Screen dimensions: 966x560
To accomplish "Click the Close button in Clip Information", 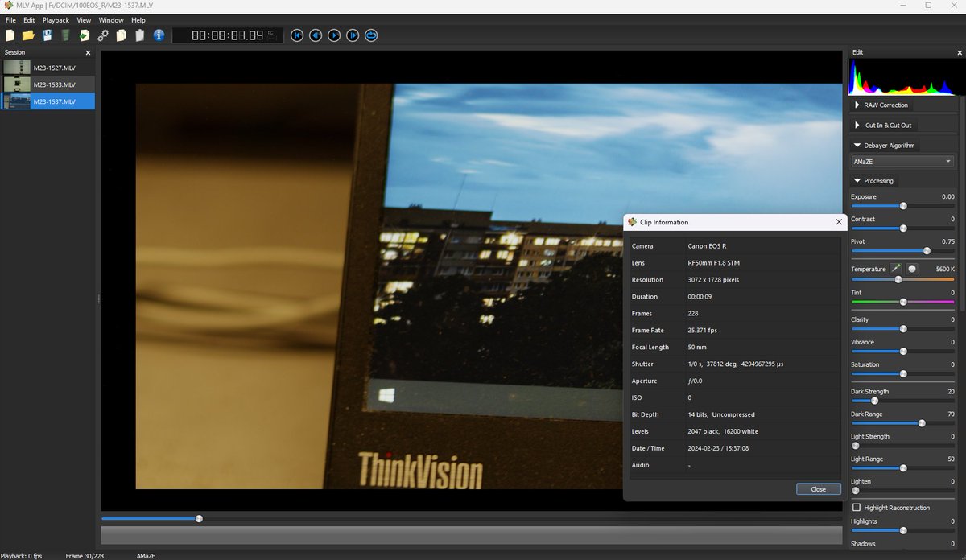I will point(818,489).
